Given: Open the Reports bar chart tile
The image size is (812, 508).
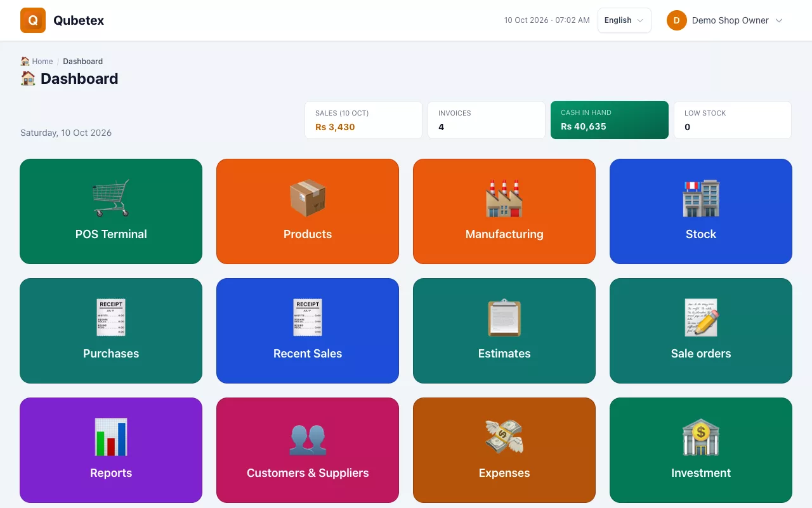Looking at the screenshot, I should point(111,450).
